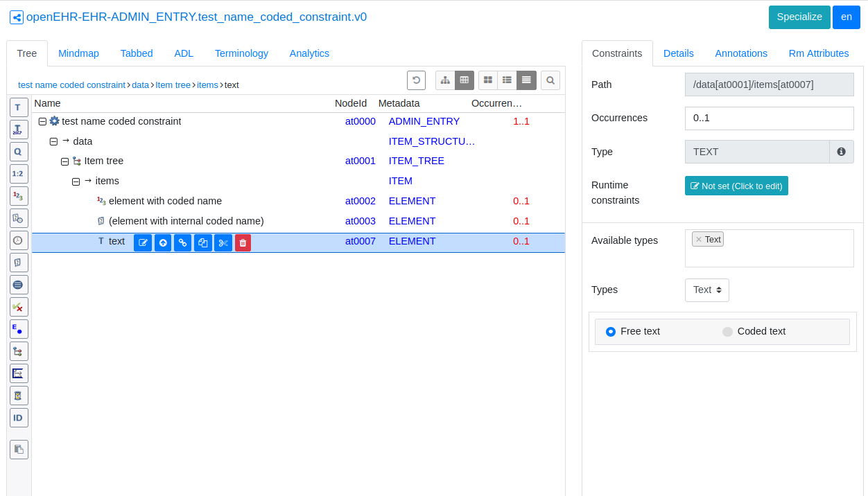
Task: Click the undo/reset icon in tree toolbar
Action: tap(416, 80)
